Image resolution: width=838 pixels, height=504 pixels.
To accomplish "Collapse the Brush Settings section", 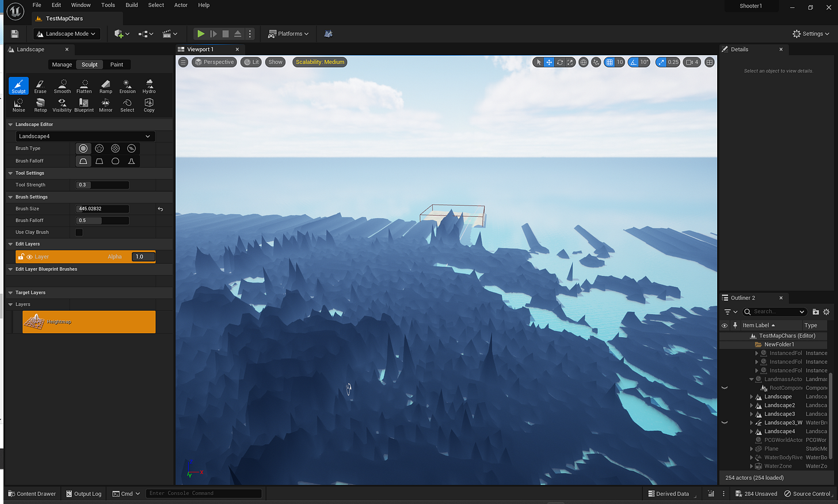I will (x=10, y=197).
